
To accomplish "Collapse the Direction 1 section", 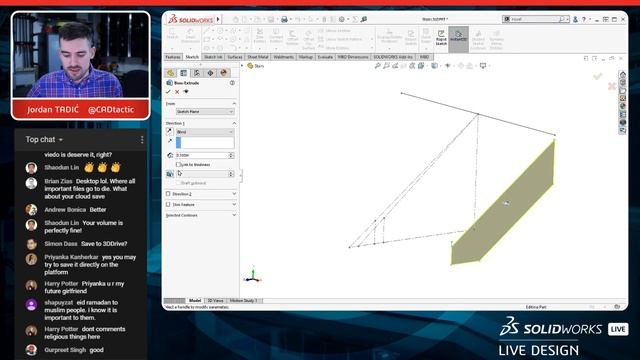I will point(234,123).
